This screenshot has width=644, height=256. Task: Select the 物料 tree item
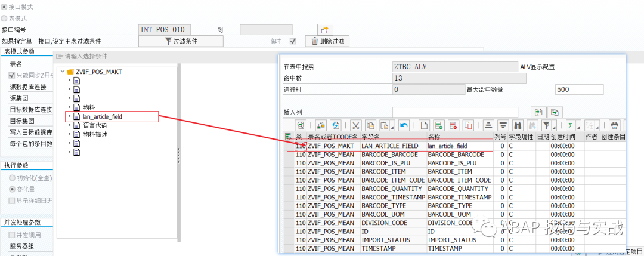(x=89, y=107)
